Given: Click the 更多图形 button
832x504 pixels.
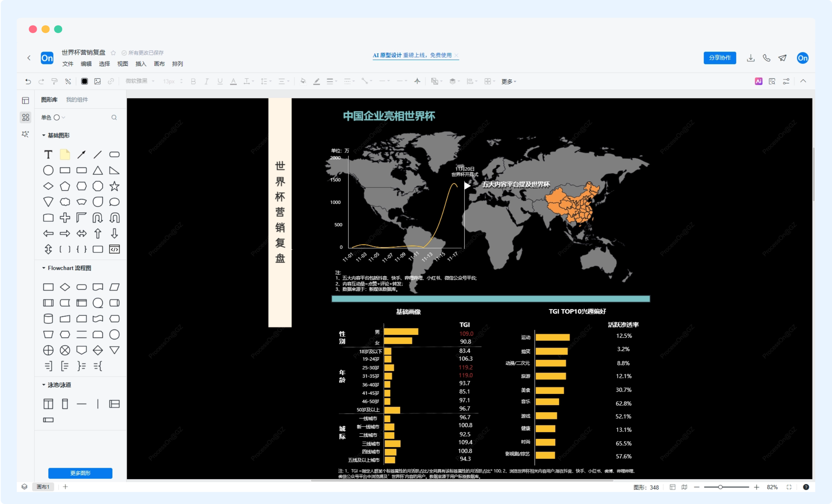Looking at the screenshot, I should [80, 473].
